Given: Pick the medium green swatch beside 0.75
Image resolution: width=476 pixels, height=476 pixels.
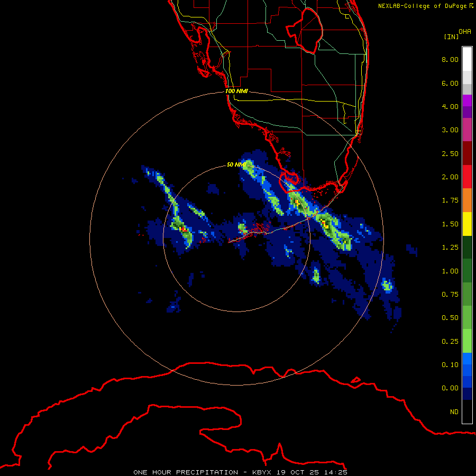Looking at the screenshot, I should tap(467, 294).
